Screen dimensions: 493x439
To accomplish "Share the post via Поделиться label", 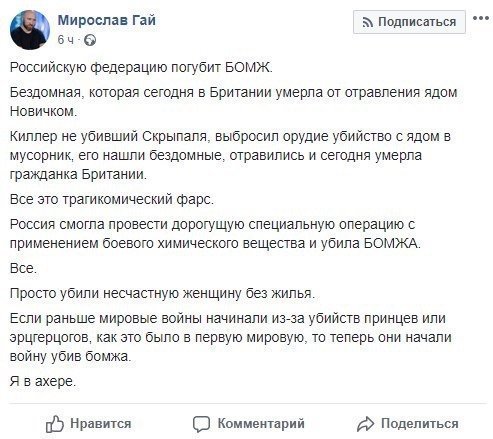I will (x=420, y=424).
